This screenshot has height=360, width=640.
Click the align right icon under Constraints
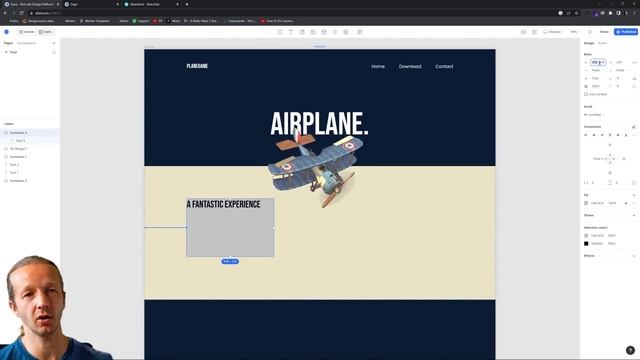[x=602, y=135]
